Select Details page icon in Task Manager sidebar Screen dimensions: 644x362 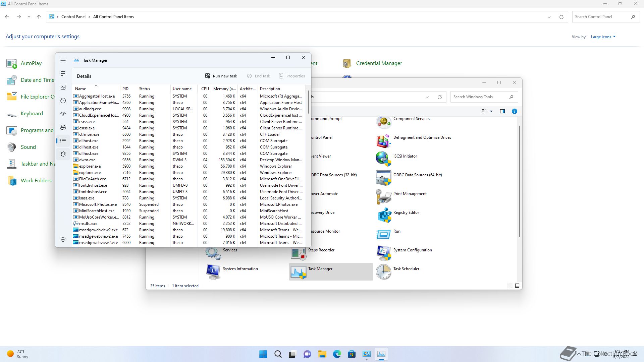[63, 141]
